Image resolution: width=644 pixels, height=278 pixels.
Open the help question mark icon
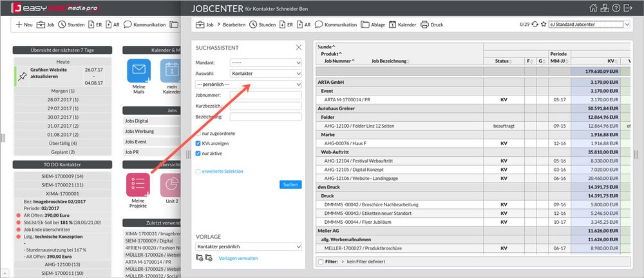tap(616, 8)
